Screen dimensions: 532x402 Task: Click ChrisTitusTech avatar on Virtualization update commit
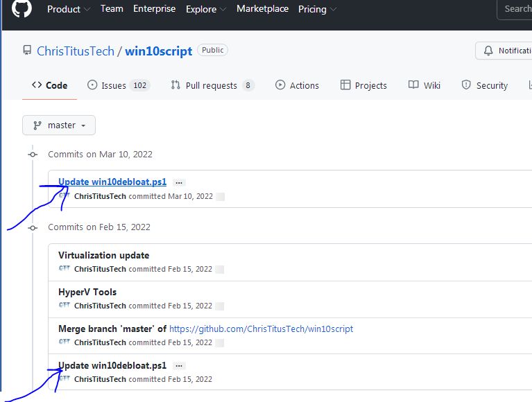(x=65, y=268)
